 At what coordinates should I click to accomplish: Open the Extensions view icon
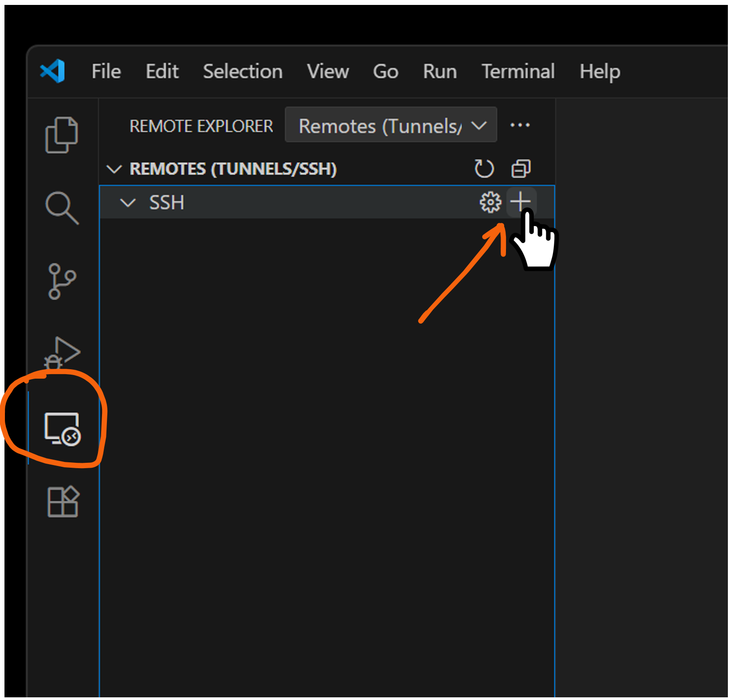(63, 501)
